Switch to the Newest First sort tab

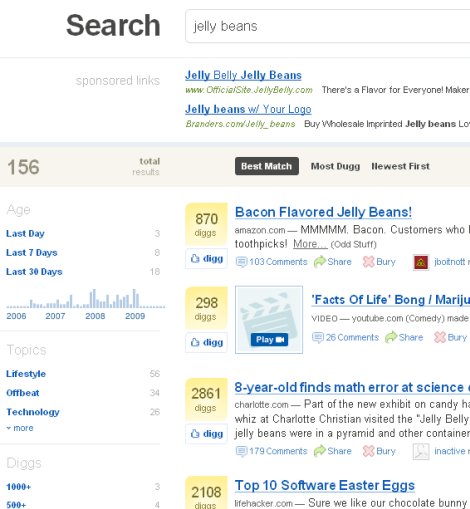[x=400, y=166]
